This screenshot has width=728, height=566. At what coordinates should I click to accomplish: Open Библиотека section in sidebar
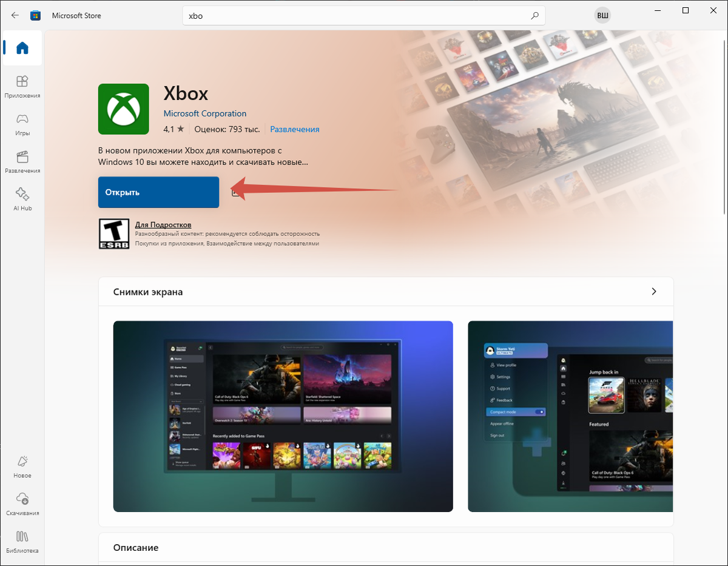coord(22,542)
